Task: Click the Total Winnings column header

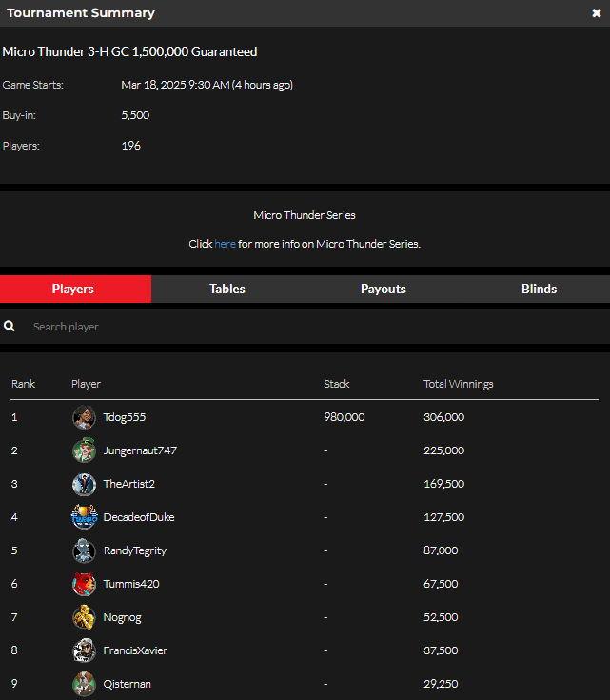Action: pyautogui.click(x=459, y=384)
